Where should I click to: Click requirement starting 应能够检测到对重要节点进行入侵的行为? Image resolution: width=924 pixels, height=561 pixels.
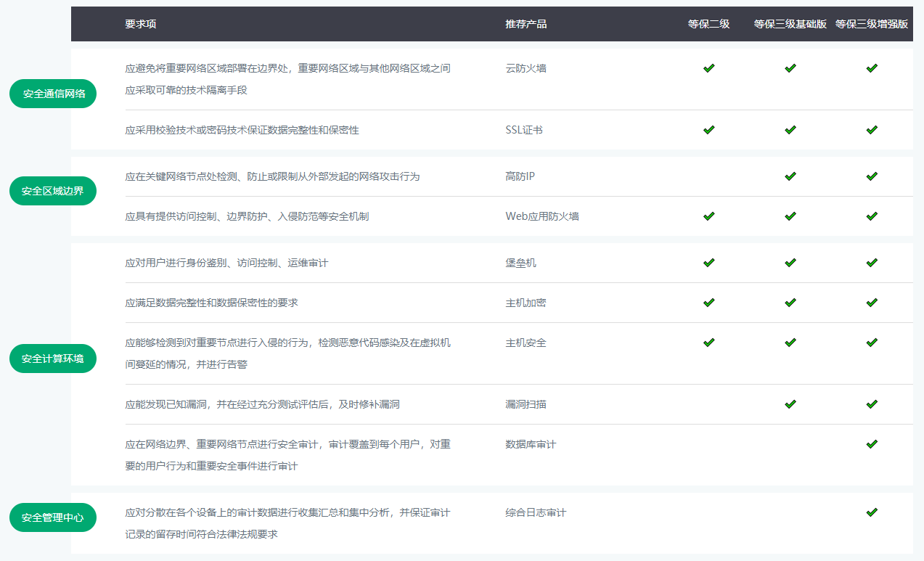(x=287, y=353)
